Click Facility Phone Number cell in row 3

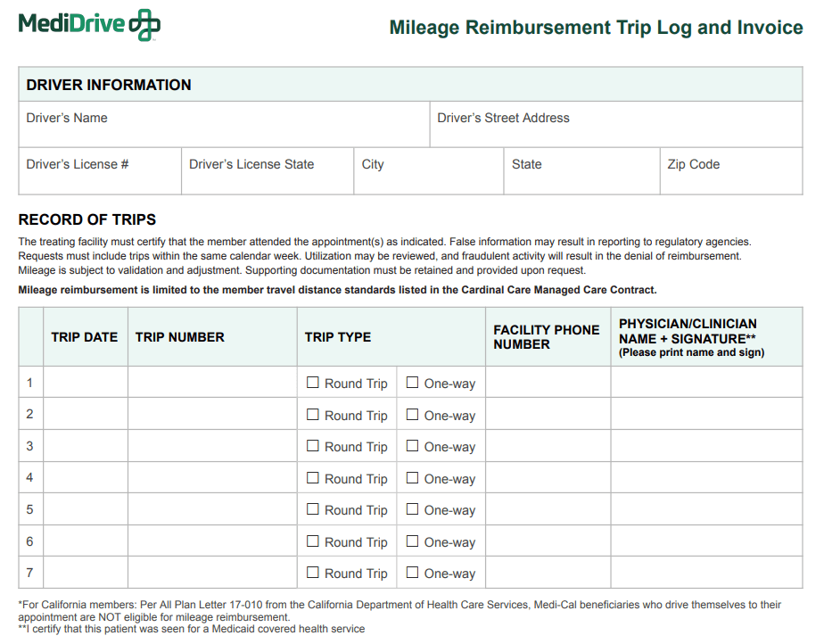click(x=548, y=446)
